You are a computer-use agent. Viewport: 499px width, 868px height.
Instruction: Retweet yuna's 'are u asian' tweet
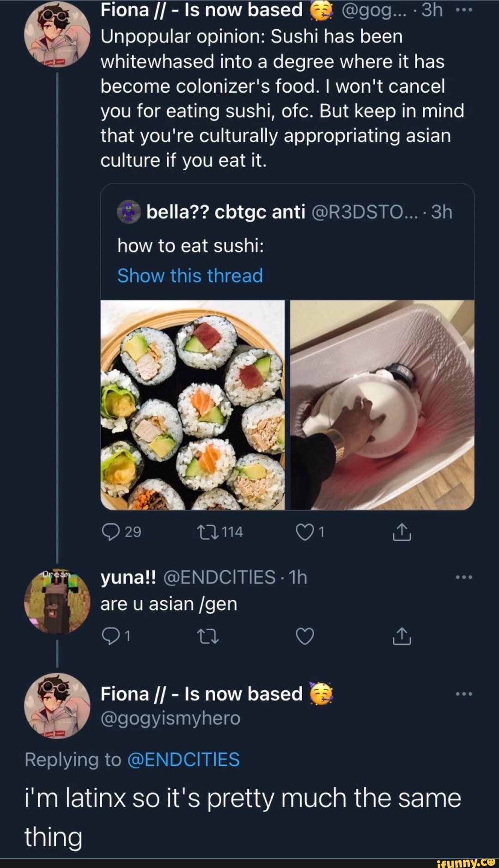pos(208,636)
